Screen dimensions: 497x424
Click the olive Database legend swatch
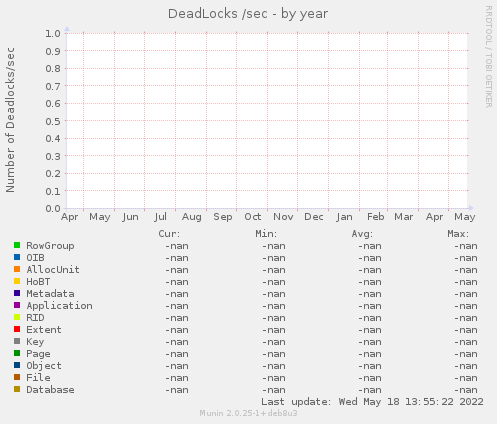[x=17, y=389]
